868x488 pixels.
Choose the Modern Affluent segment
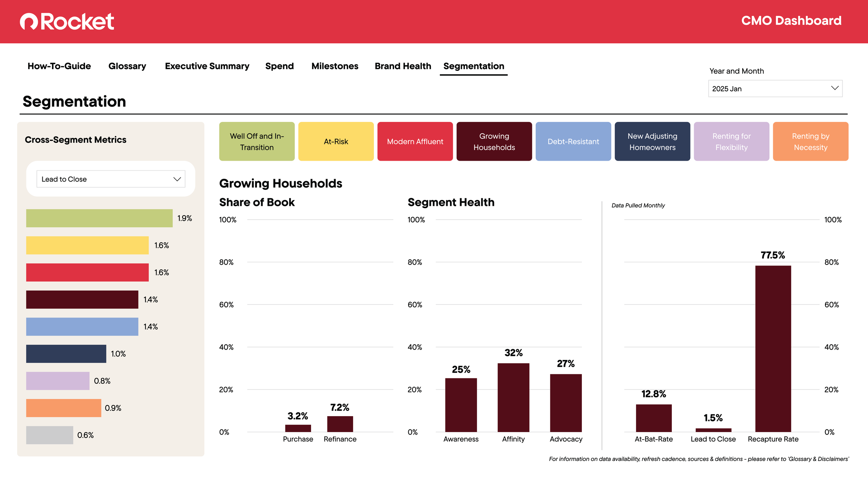point(415,141)
